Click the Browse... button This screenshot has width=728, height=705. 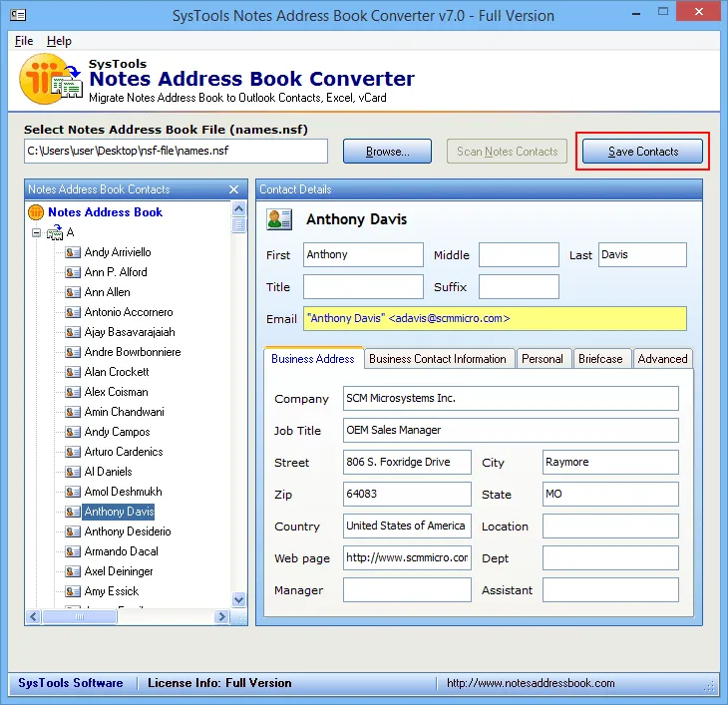pos(387,152)
